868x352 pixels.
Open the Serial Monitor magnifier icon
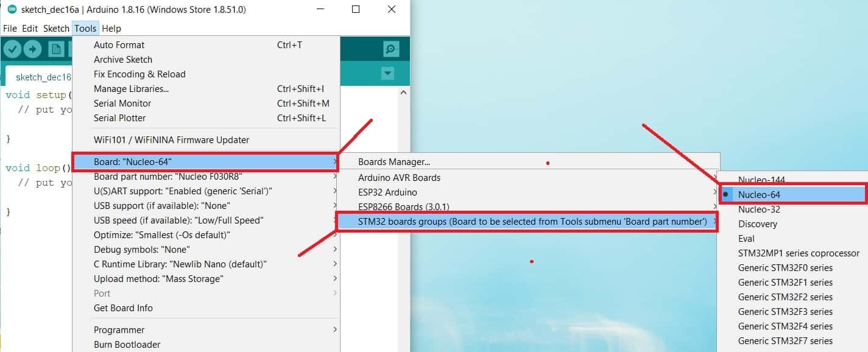(391, 49)
